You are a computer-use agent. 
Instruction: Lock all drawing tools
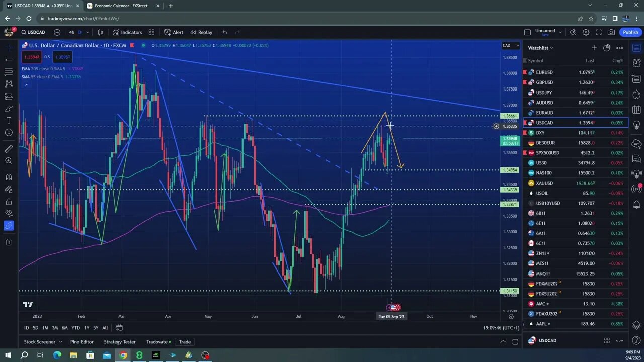(9, 202)
